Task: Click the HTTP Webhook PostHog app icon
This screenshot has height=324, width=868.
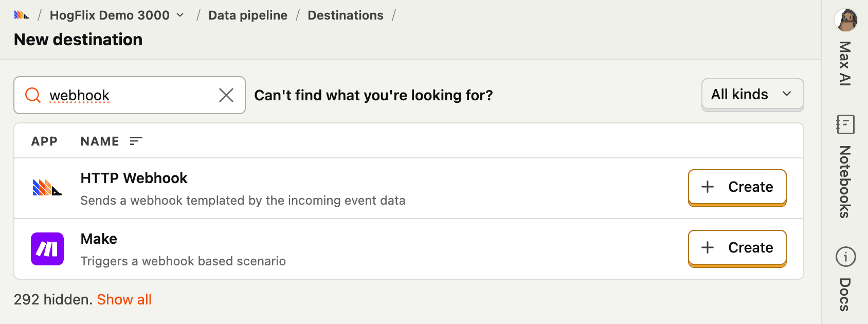Action: click(47, 188)
